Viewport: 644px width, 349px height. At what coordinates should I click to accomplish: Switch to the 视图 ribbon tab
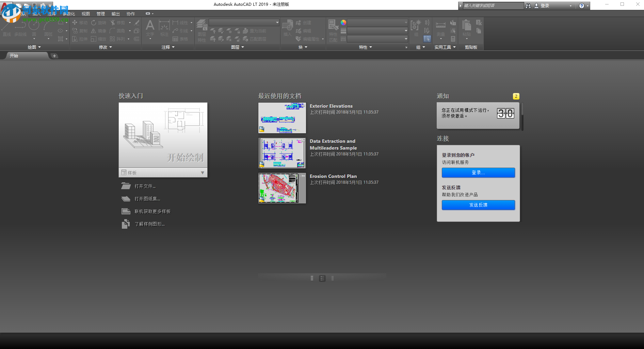(85, 14)
